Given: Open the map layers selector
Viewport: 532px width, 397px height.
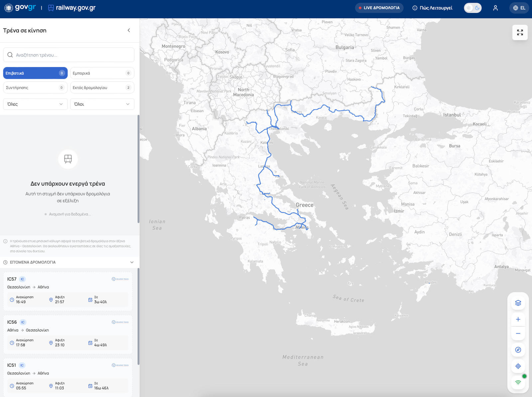Looking at the screenshot, I should (x=518, y=303).
